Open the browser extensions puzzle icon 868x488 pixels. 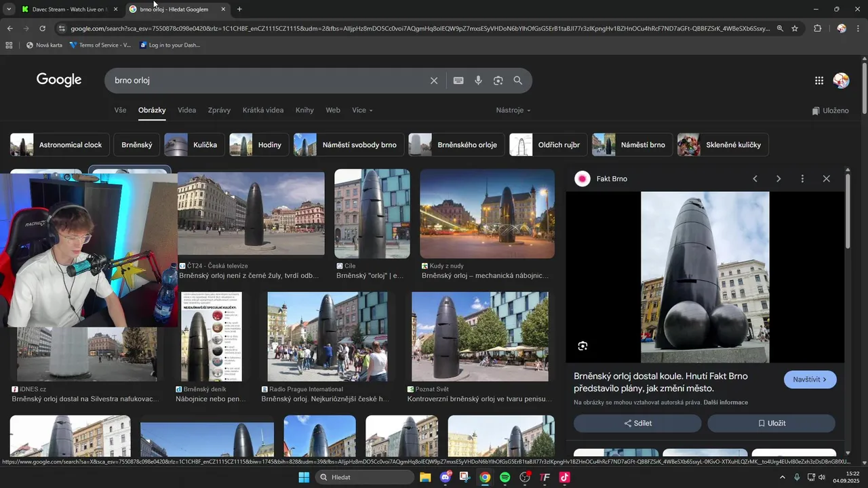[817, 28]
